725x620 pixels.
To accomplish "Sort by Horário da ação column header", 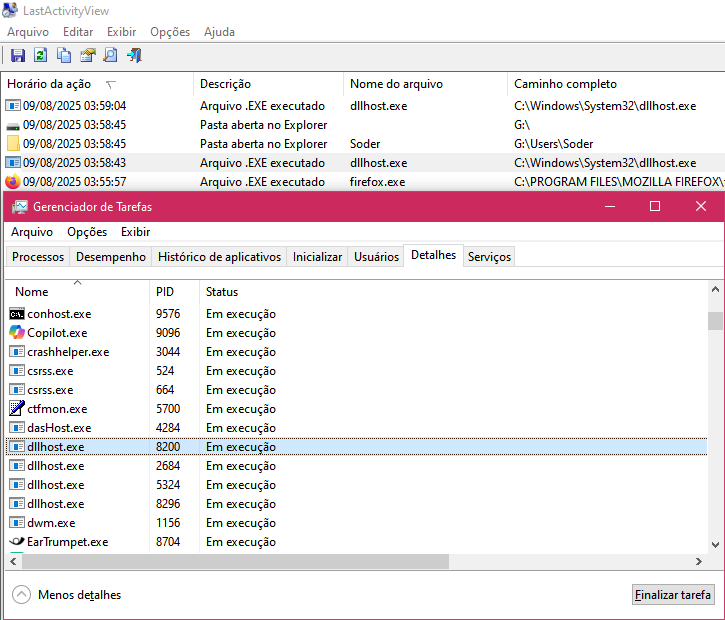I will coord(97,84).
